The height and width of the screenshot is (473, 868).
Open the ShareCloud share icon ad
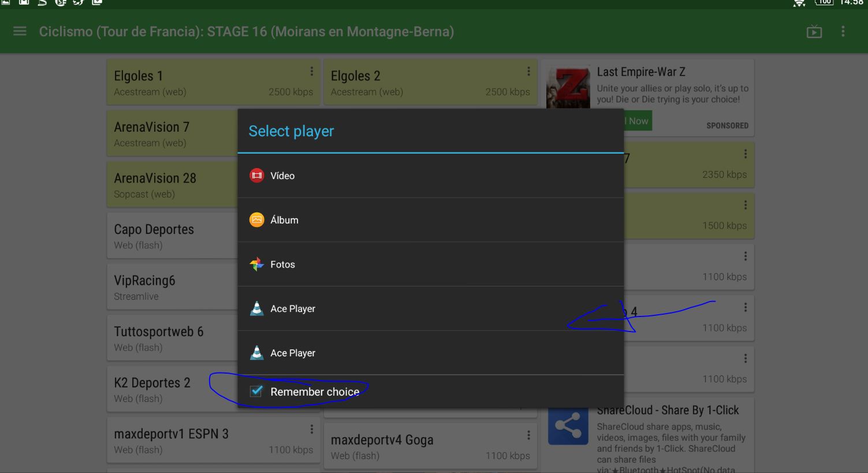(568, 426)
